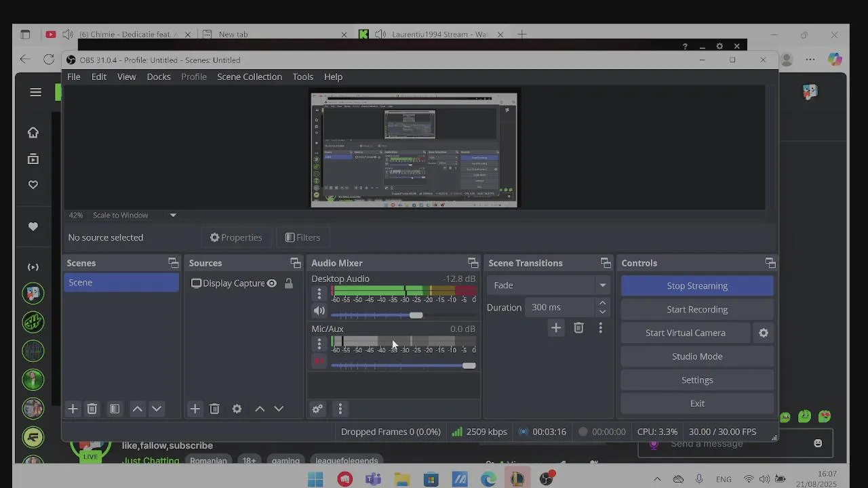
Task: Open source Properties button
Action: [236, 237]
